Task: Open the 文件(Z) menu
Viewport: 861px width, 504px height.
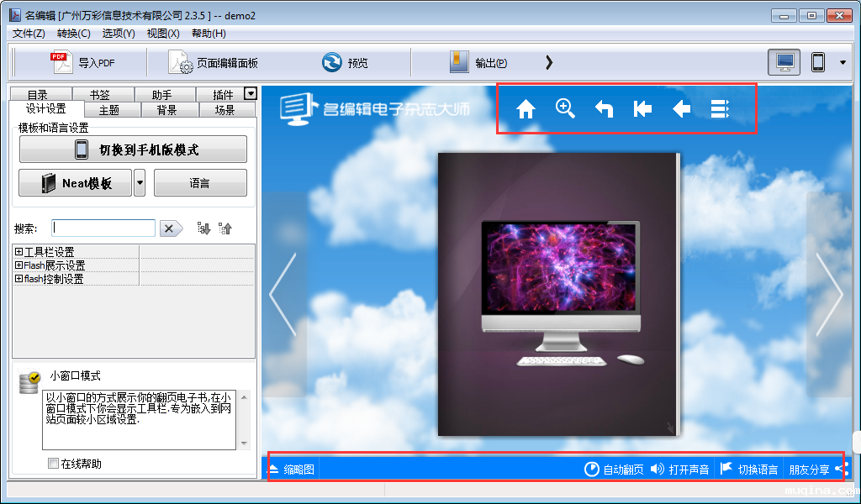Action: (x=29, y=34)
